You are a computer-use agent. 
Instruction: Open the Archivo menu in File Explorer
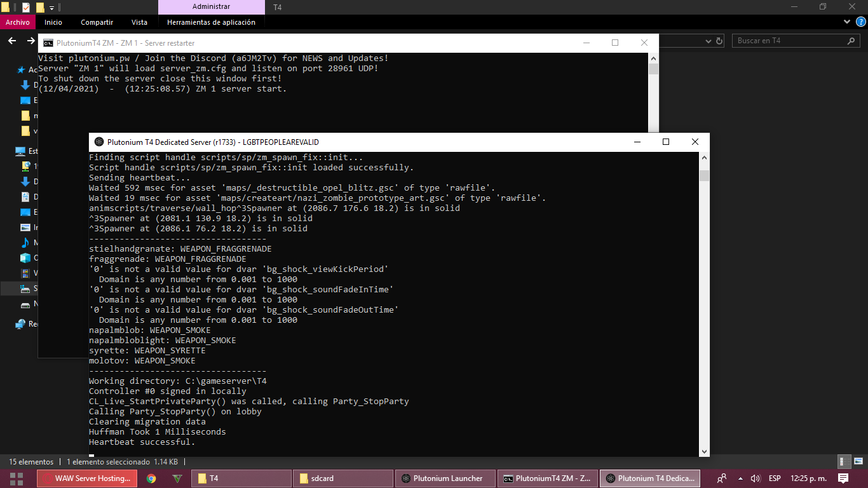click(17, 22)
